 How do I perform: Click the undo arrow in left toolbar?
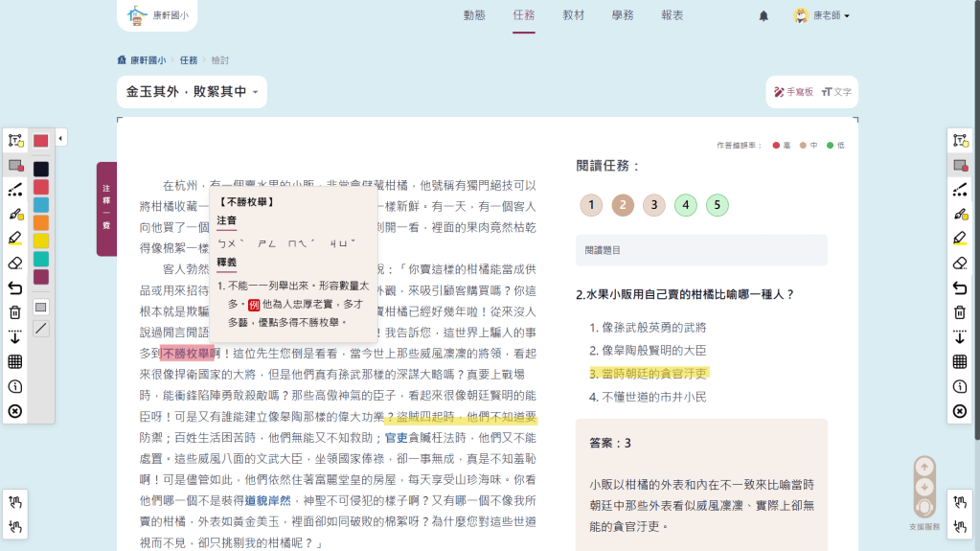[x=15, y=287]
